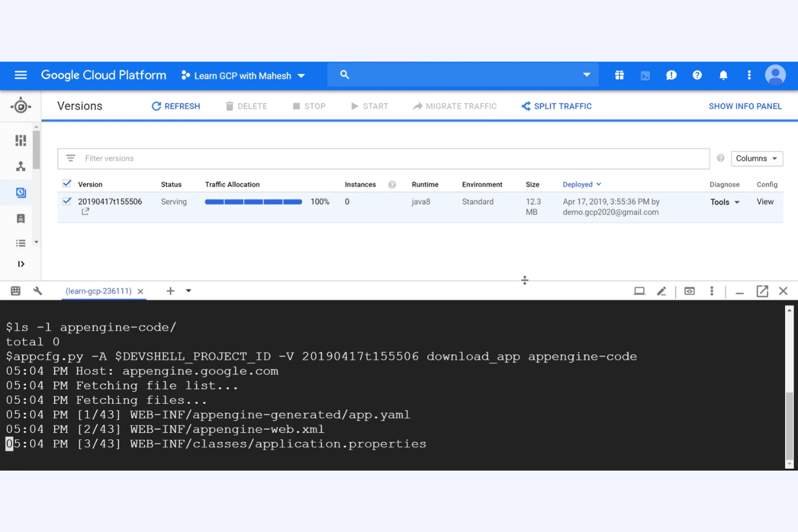Activate Cloud Shell from the top bar
The width and height of the screenshot is (798, 532).
[x=645, y=75]
